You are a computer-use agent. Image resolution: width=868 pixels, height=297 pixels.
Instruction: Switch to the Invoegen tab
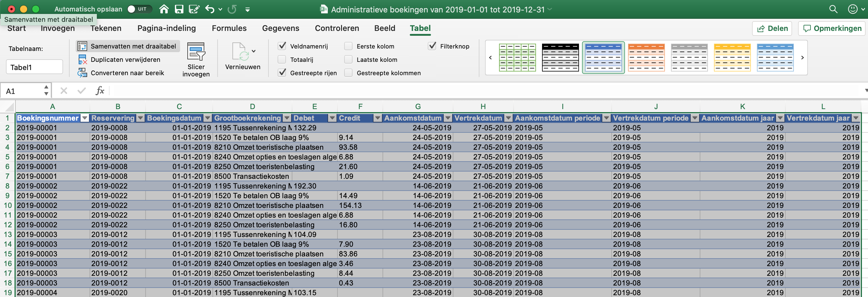[58, 28]
